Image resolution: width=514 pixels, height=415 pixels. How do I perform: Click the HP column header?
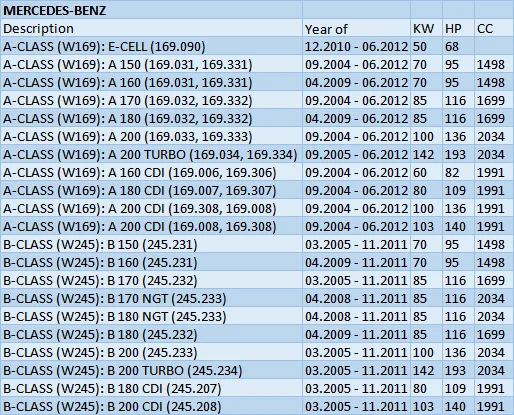458,28
